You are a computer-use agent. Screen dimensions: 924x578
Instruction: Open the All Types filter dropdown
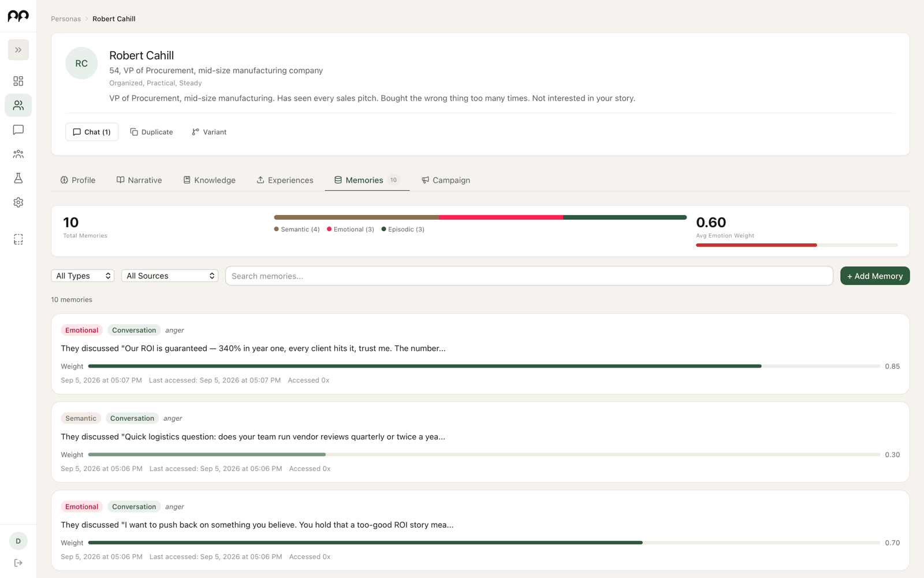(83, 276)
